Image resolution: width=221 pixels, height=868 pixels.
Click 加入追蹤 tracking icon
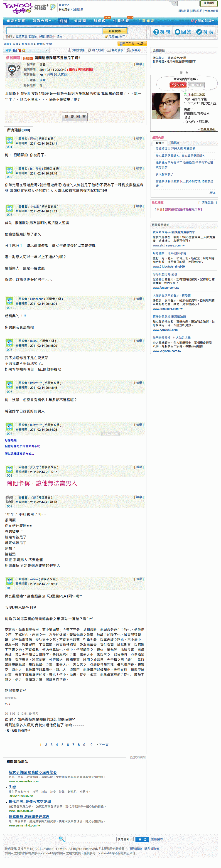click(x=89, y=50)
